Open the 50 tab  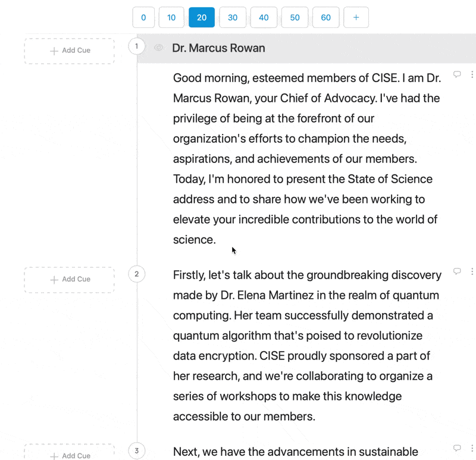(295, 17)
